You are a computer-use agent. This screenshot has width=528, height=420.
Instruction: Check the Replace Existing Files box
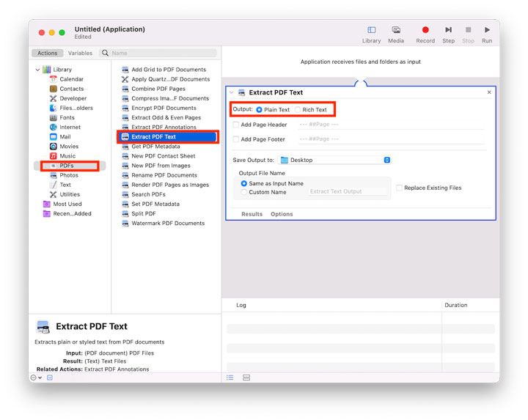pyautogui.click(x=399, y=188)
